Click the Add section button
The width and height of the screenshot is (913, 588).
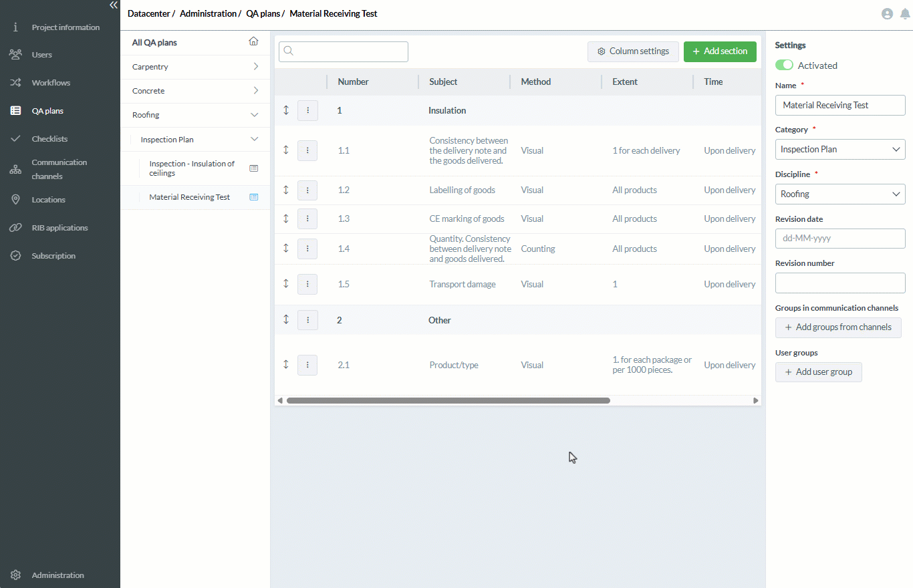pos(719,51)
